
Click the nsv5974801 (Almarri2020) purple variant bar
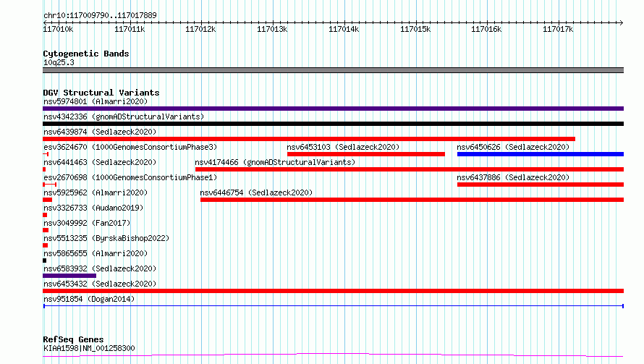pyautogui.click(x=333, y=109)
